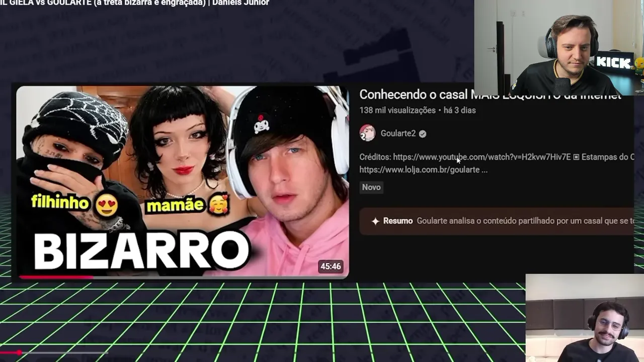
Task: Open the Goularte2 channel avatar
Action: click(x=367, y=133)
